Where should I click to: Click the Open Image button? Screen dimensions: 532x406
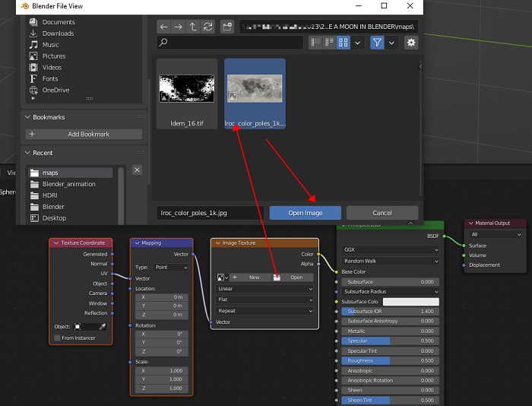point(305,213)
